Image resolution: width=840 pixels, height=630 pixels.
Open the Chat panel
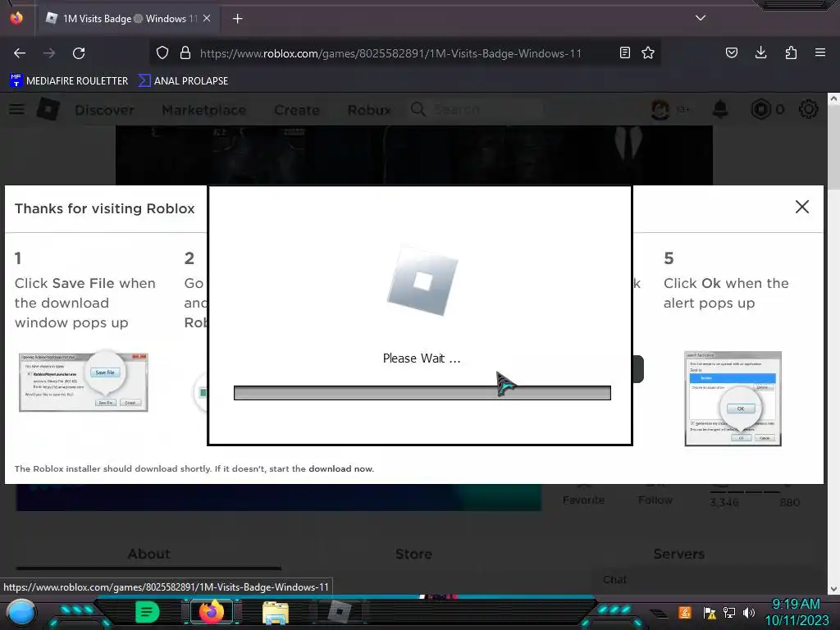[x=615, y=580]
